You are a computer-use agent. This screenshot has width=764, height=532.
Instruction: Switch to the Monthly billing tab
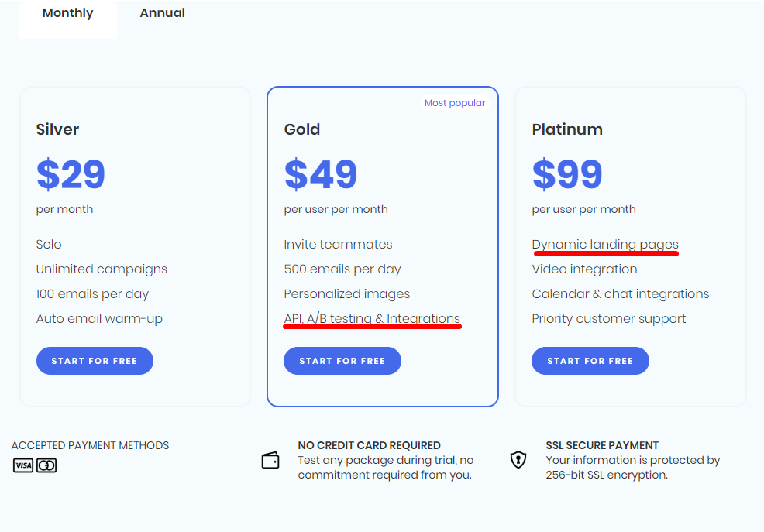[67, 13]
